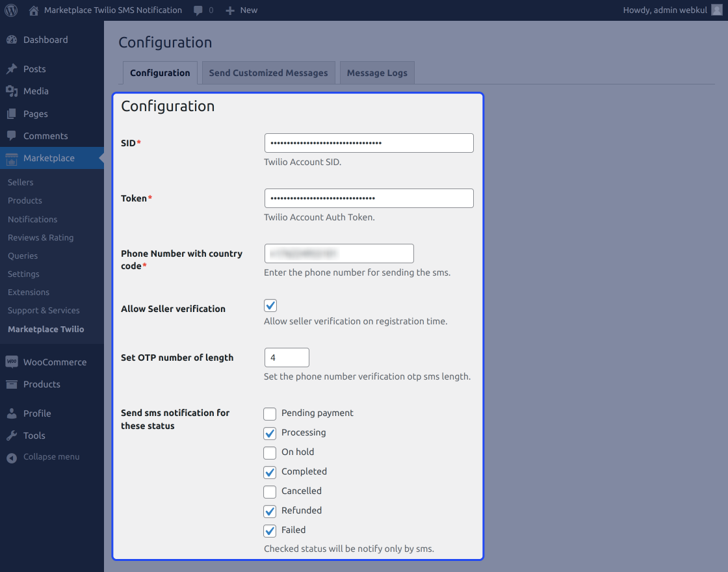
Task: Click the Pages icon in the sidebar
Action: tap(12, 114)
